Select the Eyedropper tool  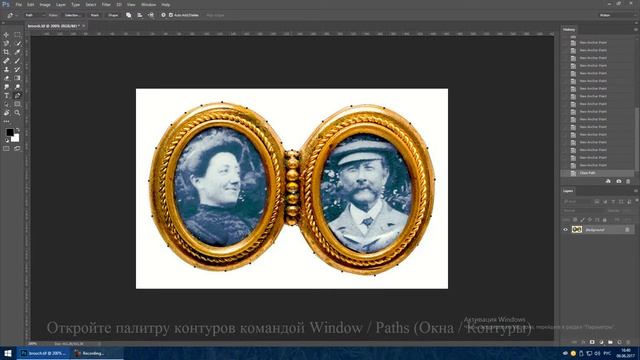click(17, 52)
